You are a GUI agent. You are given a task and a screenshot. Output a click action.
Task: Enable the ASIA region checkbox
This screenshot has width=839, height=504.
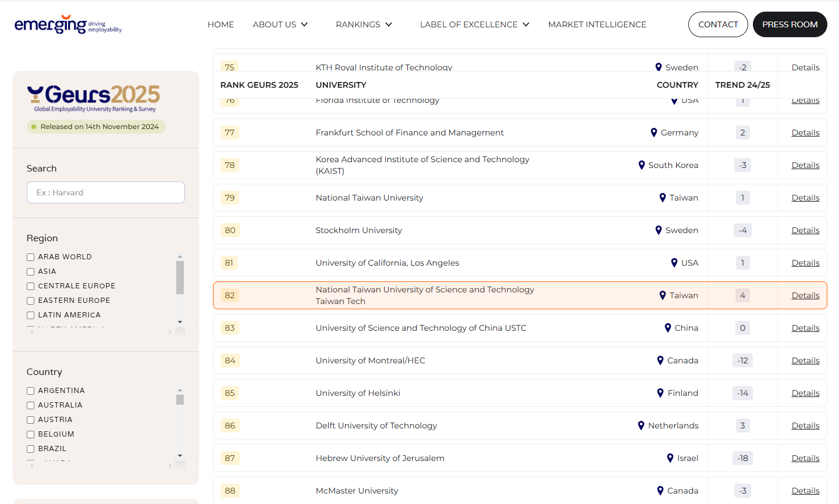(x=30, y=271)
